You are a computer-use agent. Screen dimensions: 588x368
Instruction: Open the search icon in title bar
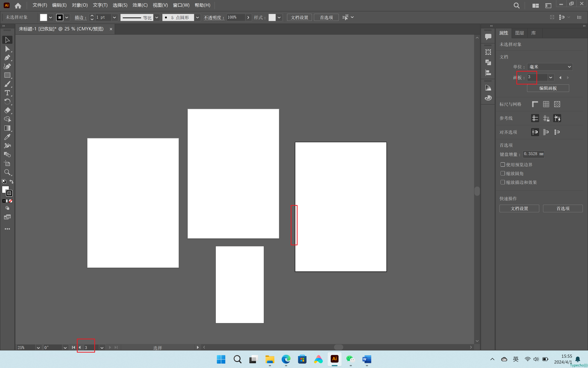click(x=517, y=5)
